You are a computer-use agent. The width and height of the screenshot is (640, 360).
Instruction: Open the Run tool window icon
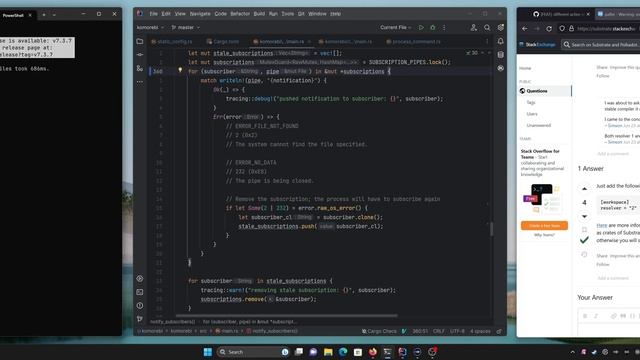[140, 279]
